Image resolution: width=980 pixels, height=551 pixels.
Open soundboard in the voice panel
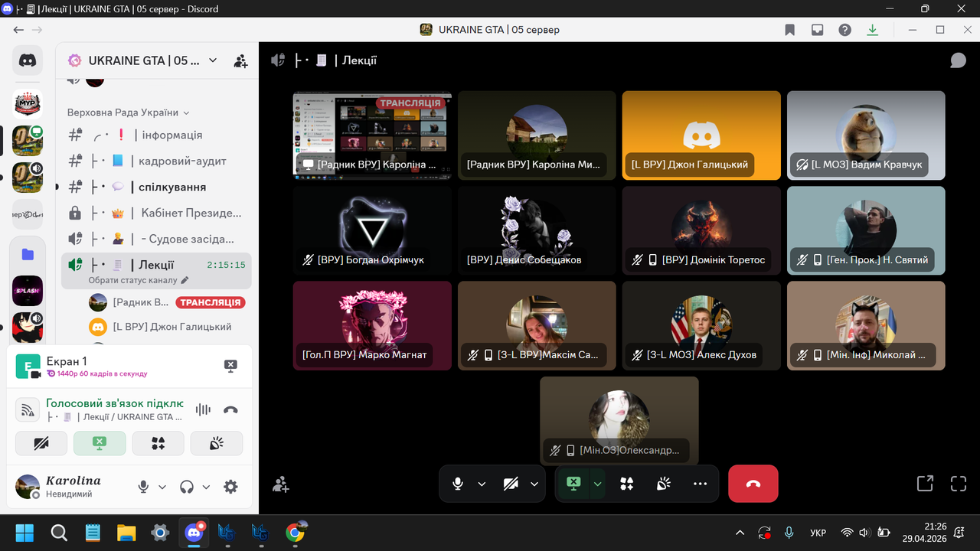click(217, 443)
